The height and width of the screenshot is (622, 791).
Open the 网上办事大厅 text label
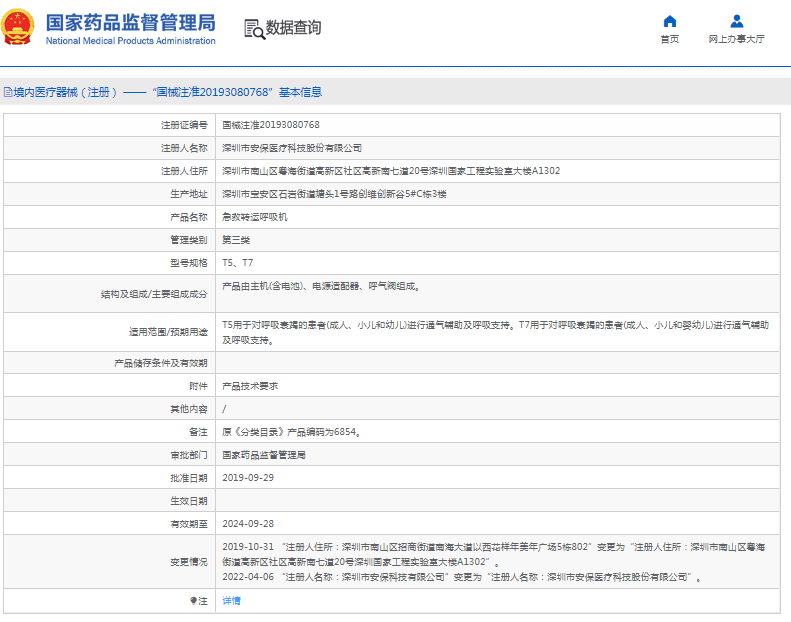[736, 40]
